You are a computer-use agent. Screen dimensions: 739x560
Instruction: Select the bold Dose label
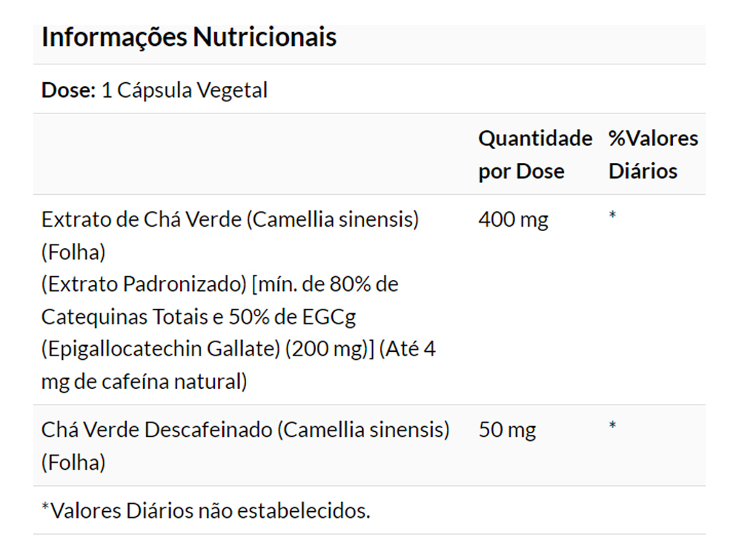(68, 90)
